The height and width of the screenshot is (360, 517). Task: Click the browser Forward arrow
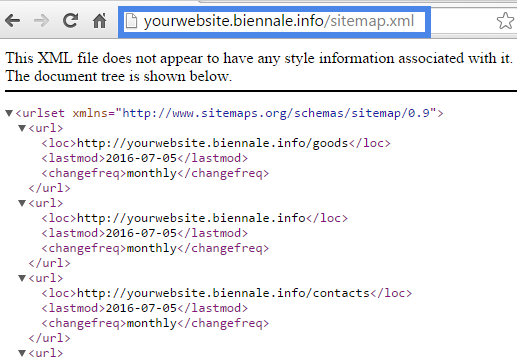(41, 21)
